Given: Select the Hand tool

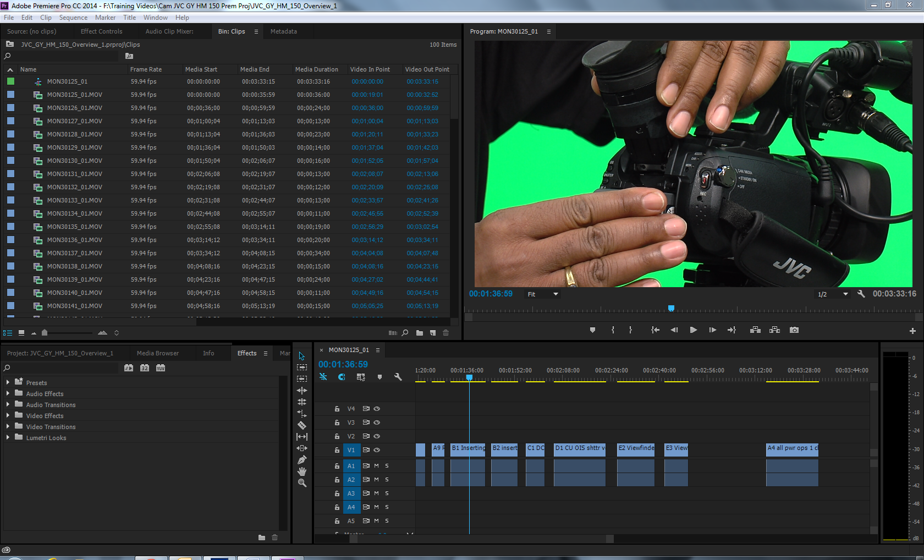Looking at the screenshot, I should (x=302, y=471).
